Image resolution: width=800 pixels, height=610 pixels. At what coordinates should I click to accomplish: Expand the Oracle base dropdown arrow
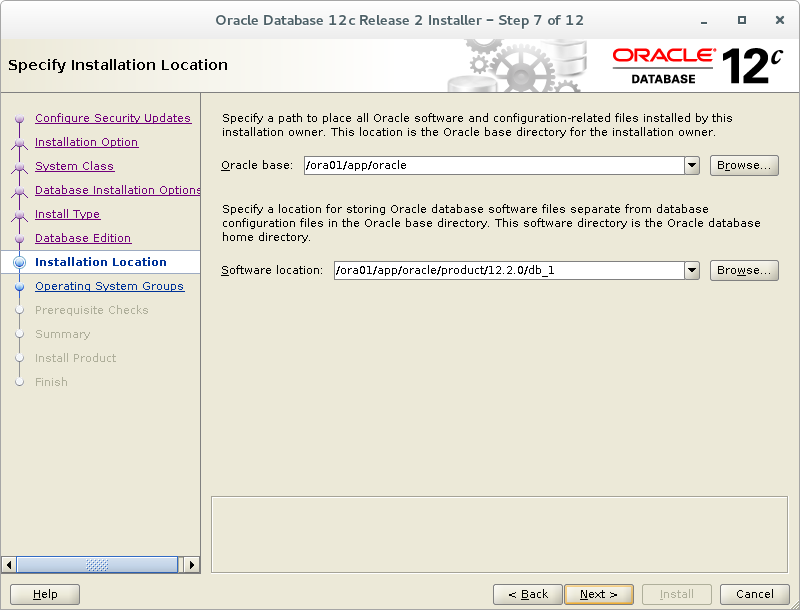pos(692,165)
